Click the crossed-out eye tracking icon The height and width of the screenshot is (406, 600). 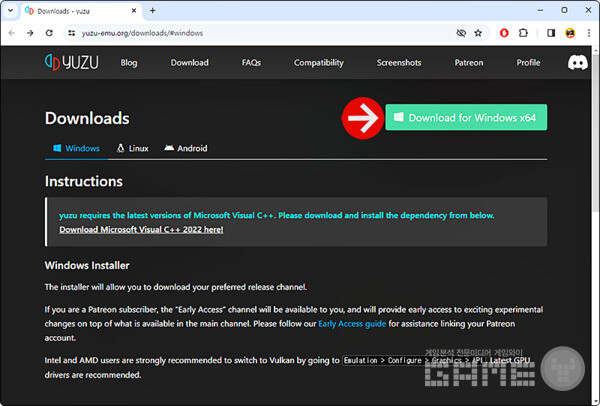point(461,33)
